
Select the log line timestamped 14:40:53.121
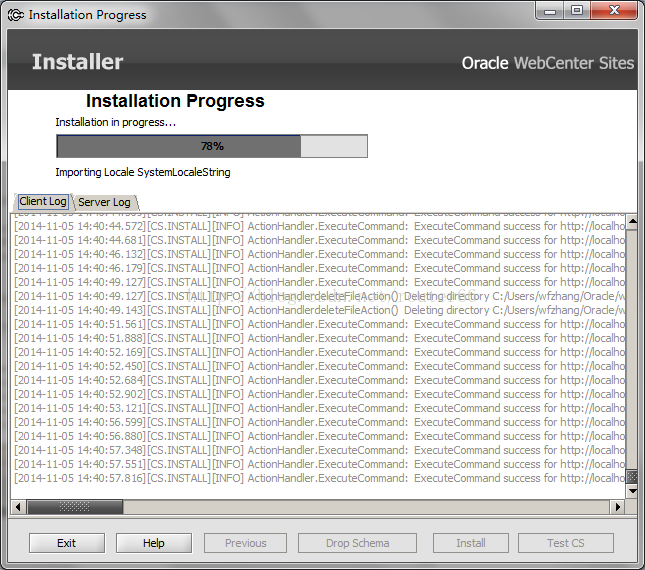319,408
